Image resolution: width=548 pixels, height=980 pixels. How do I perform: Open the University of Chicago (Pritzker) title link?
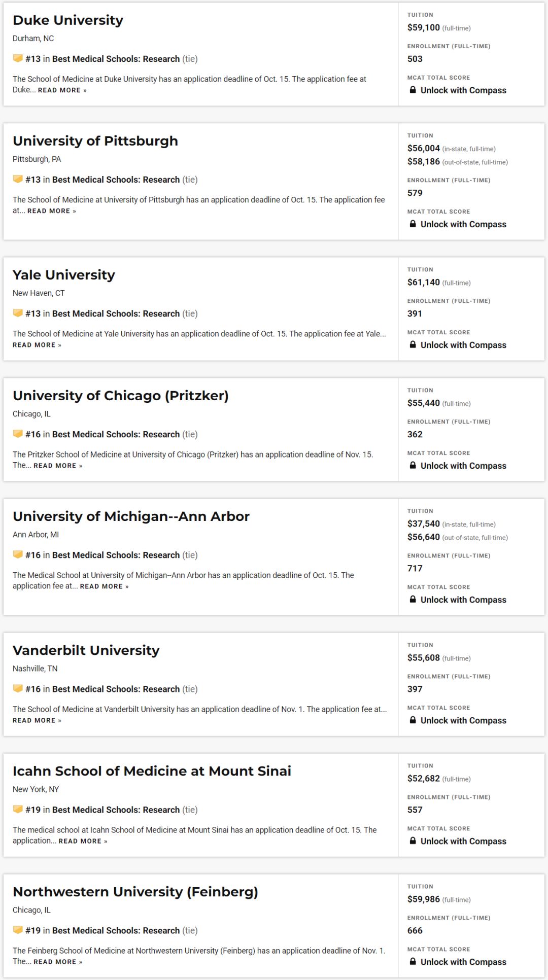tap(121, 396)
